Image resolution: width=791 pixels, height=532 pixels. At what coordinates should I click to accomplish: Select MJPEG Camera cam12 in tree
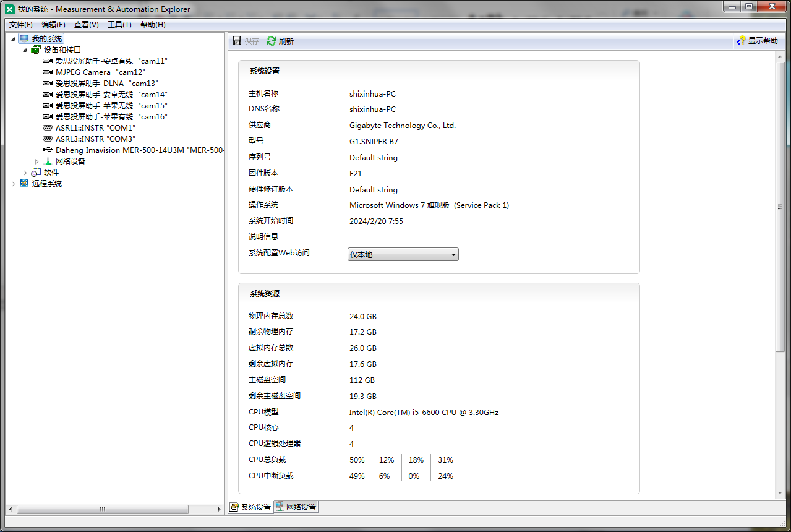click(x=100, y=72)
